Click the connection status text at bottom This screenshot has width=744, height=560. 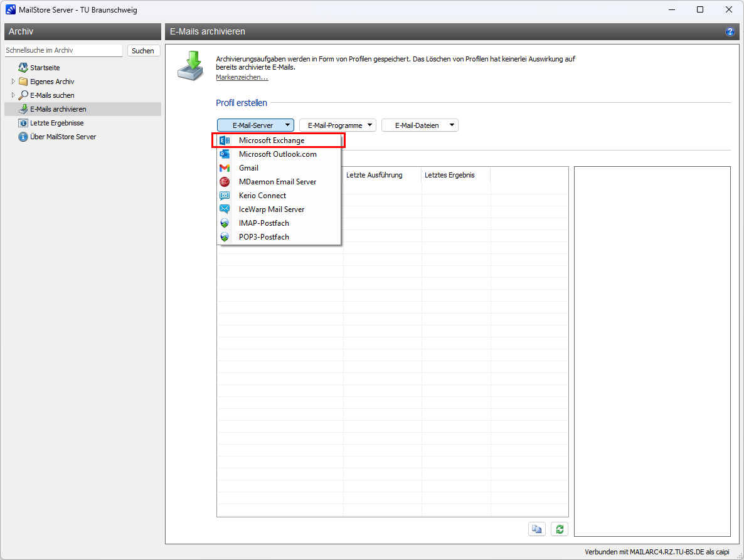pos(657,552)
